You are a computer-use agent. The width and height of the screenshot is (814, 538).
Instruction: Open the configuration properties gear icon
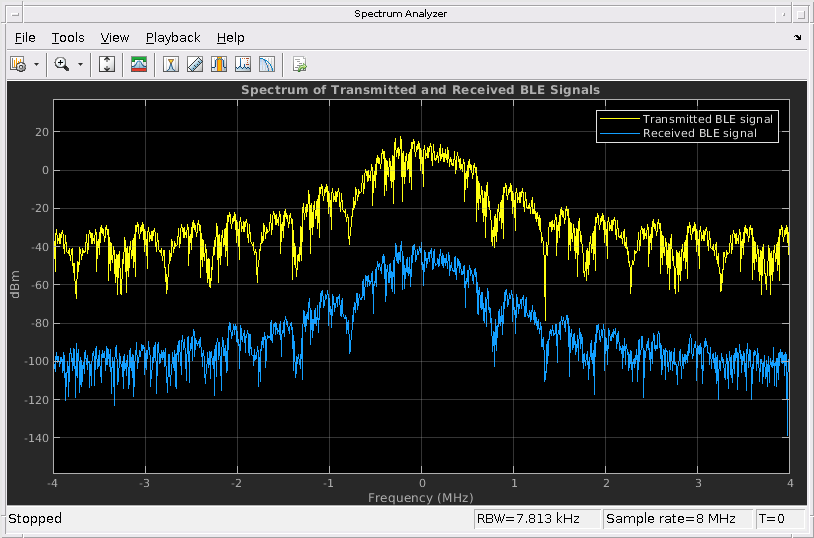(x=18, y=64)
